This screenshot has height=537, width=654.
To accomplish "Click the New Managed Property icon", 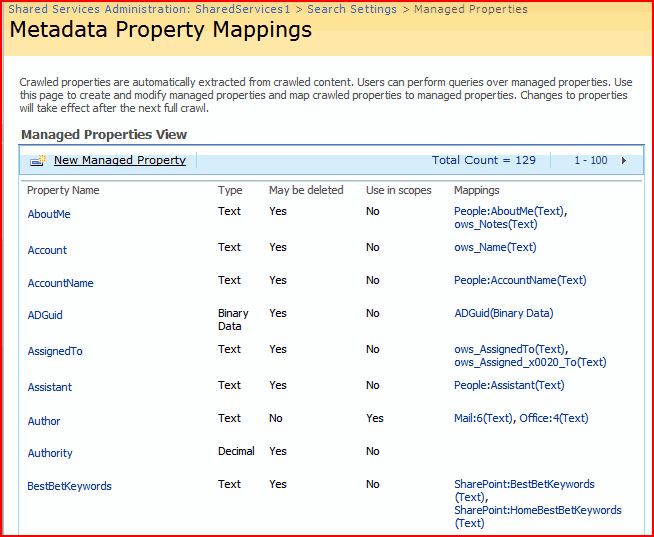I will (x=38, y=161).
